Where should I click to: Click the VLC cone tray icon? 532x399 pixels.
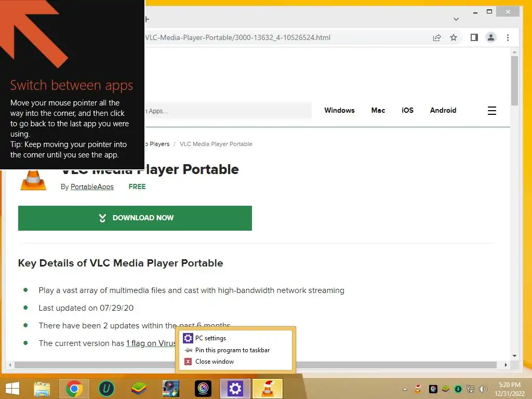[418, 389]
